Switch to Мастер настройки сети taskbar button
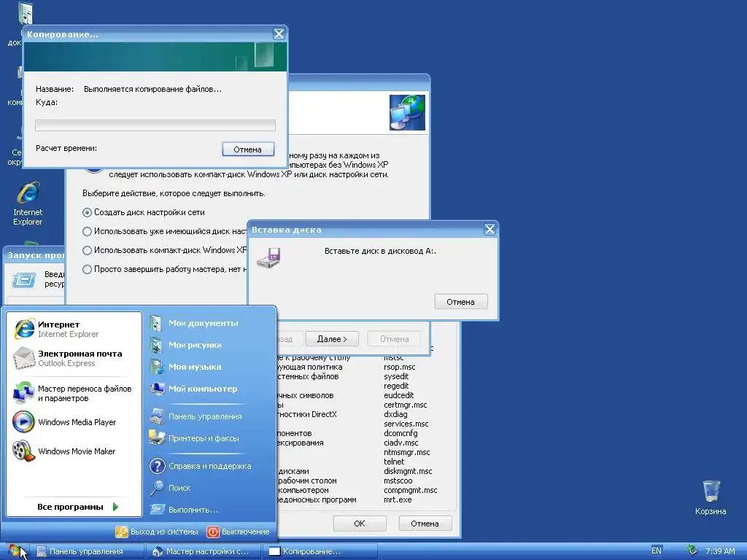This screenshot has height=560, width=747. [203, 551]
